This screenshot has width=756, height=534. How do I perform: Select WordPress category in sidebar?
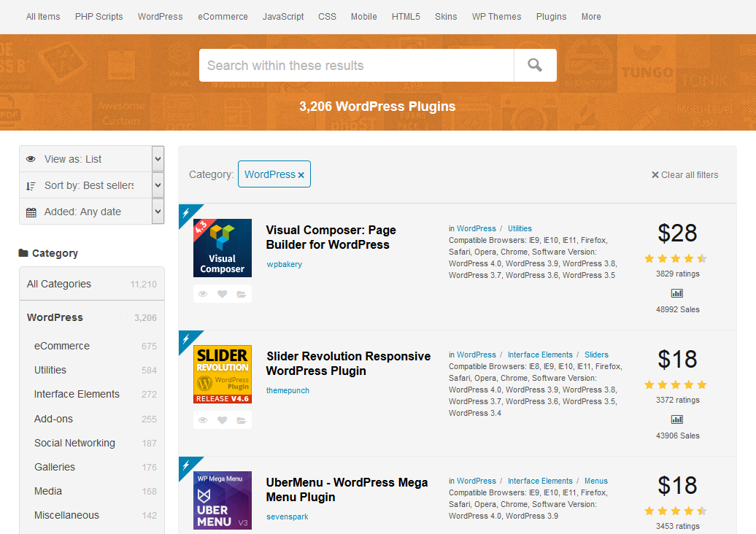point(92,317)
